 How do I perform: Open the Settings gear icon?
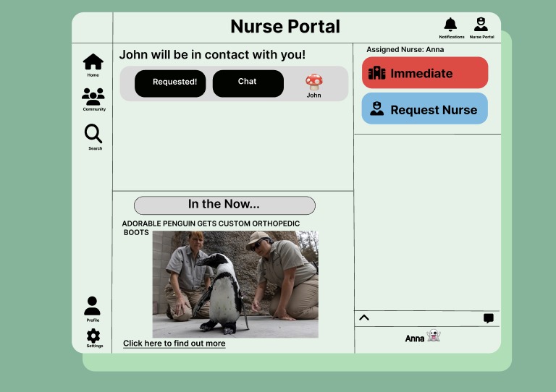[93, 336]
